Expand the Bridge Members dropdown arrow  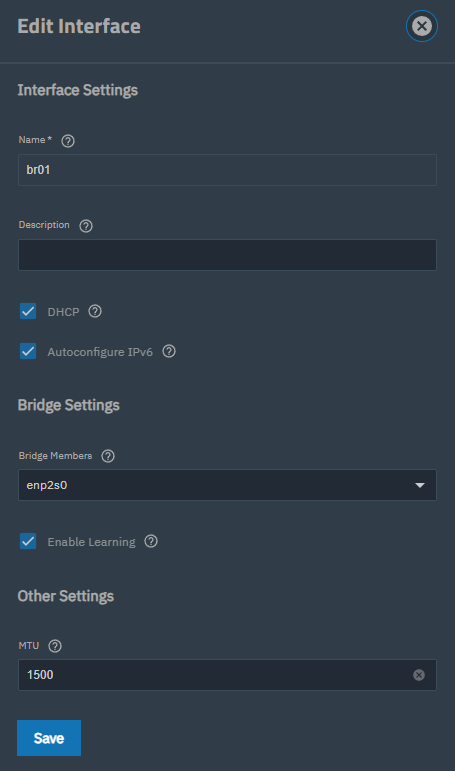(420, 485)
